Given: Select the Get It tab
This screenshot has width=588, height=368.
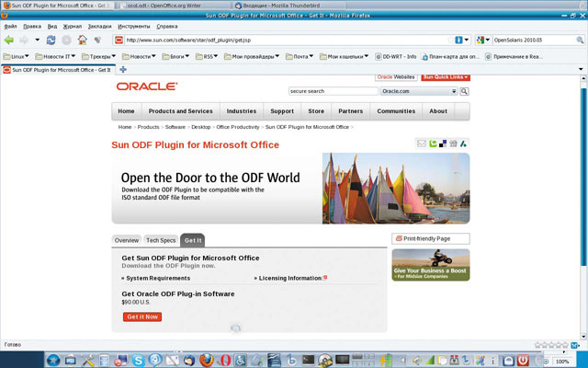Looking at the screenshot, I should click(x=193, y=240).
